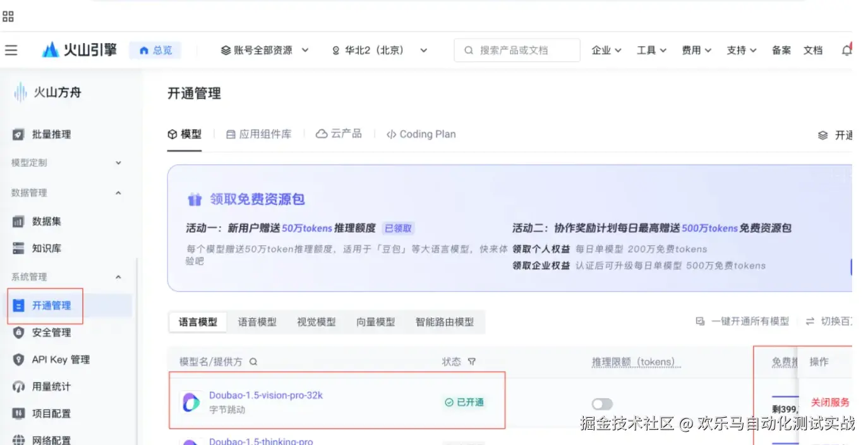This screenshot has height=445, width=868.
Task: Click the 火山方舟 product logo
Action: pyautogui.click(x=48, y=92)
